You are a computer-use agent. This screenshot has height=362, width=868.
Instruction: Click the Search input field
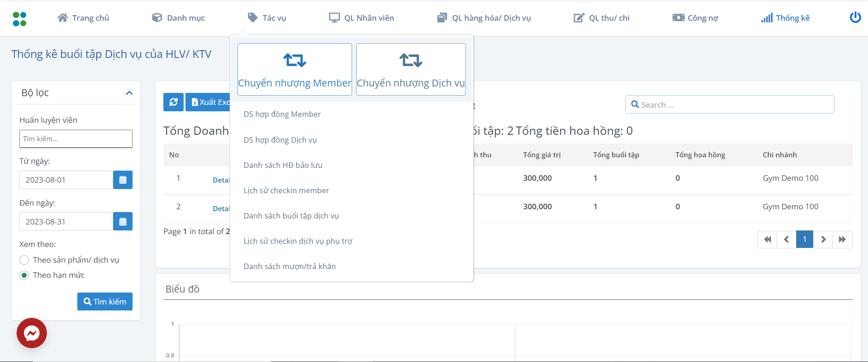[729, 105]
